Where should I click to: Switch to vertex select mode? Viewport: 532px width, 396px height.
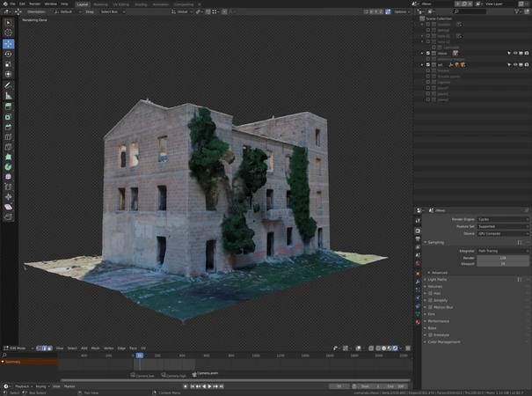click(x=39, y=348)
